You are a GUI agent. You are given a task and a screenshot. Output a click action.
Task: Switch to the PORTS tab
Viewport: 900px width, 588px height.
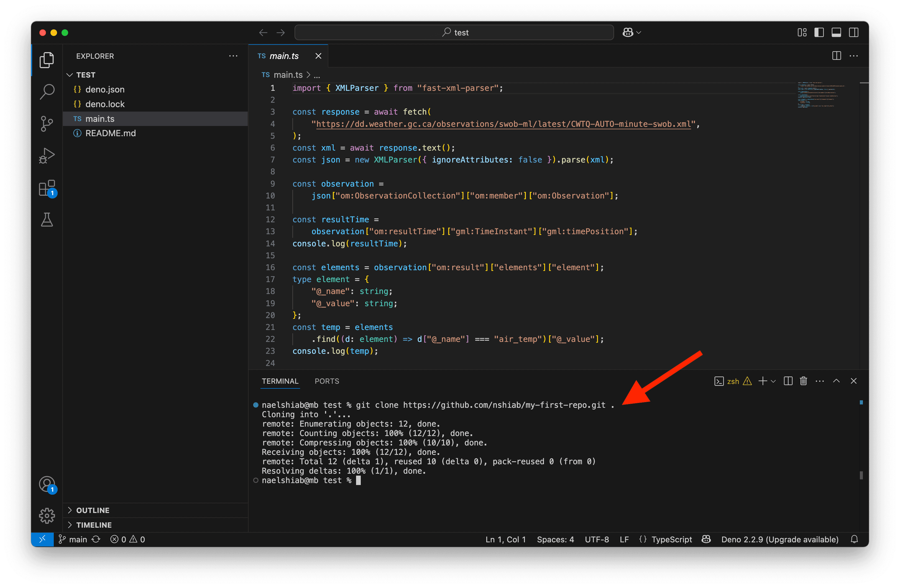click(327, 381)
